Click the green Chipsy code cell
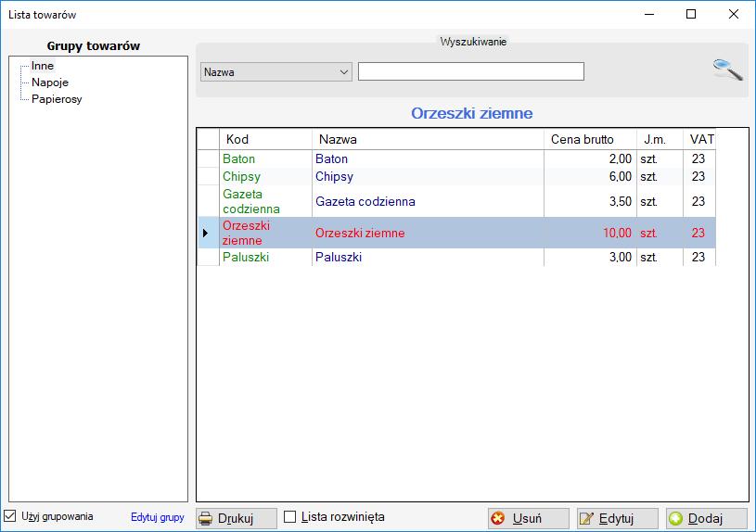 [x=265, y=176]
